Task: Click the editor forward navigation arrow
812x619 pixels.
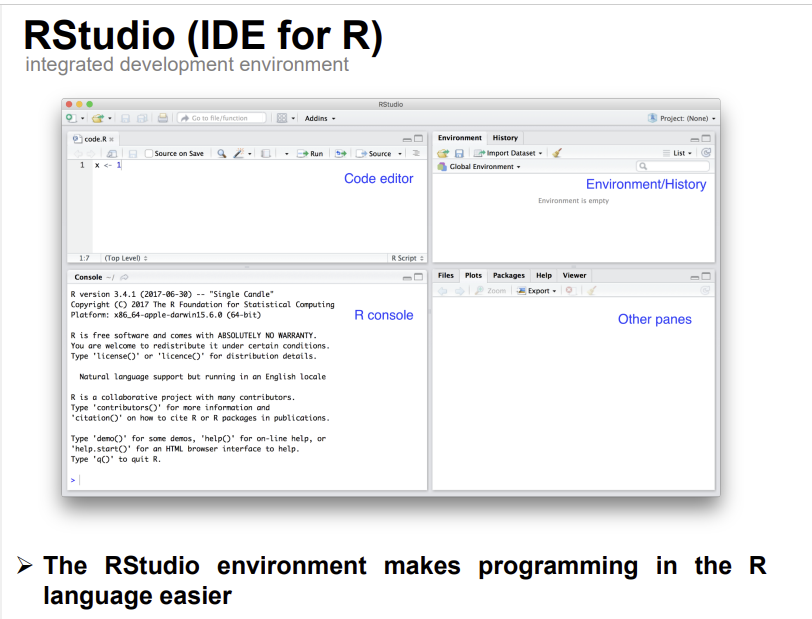Action: pos(91,153)
